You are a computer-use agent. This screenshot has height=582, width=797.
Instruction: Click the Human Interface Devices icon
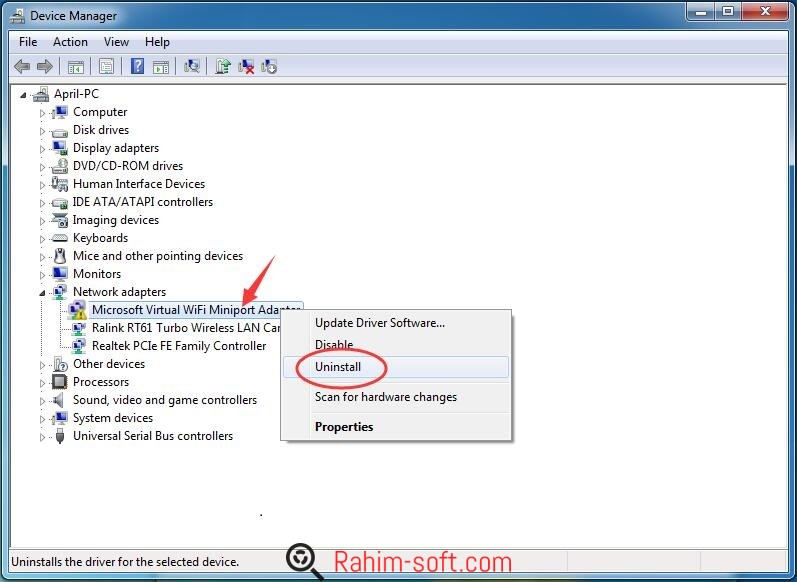(x=59, y=183)
